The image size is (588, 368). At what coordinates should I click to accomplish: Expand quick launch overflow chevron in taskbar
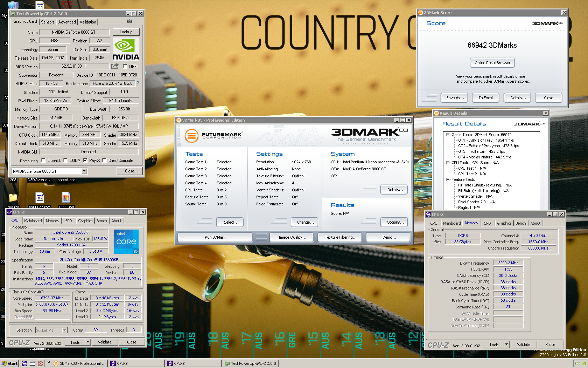click(49, 363)
